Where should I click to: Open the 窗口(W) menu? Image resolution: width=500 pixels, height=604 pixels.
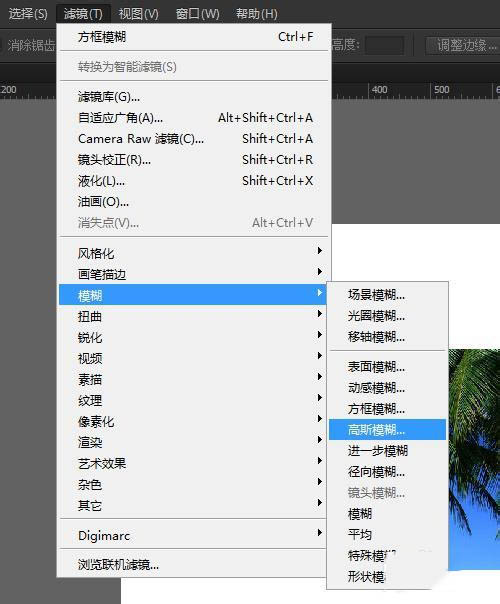coord(197,14)
